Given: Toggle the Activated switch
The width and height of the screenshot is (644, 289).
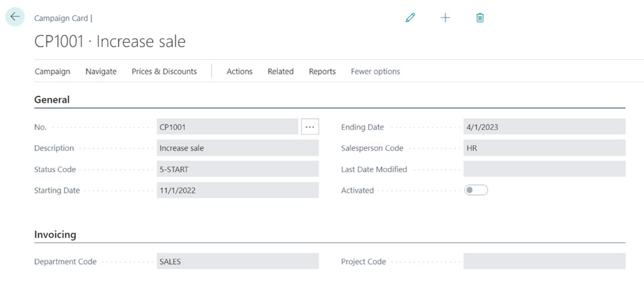Looking at the screenshot, I should tap(476, 190).
